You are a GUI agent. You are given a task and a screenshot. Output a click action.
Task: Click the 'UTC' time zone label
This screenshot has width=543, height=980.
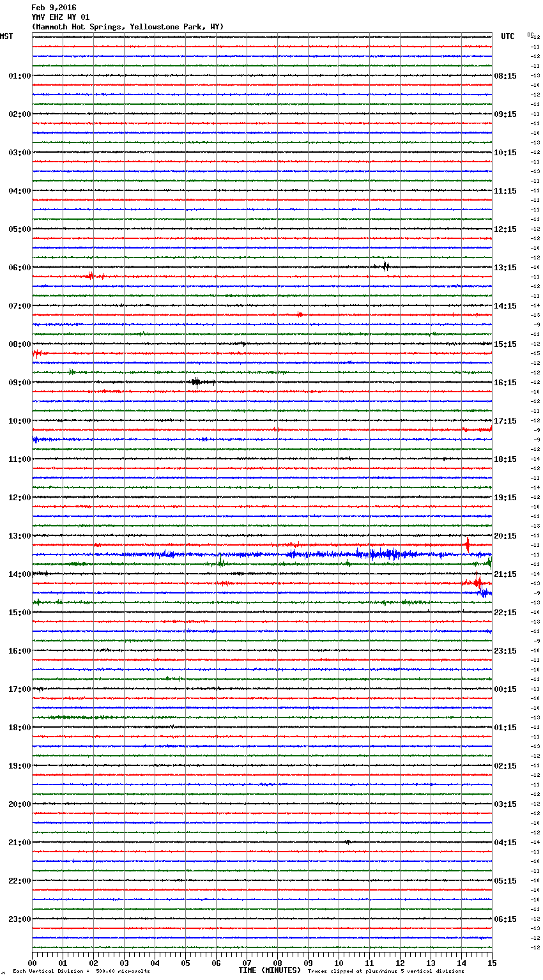pos(508,36)
